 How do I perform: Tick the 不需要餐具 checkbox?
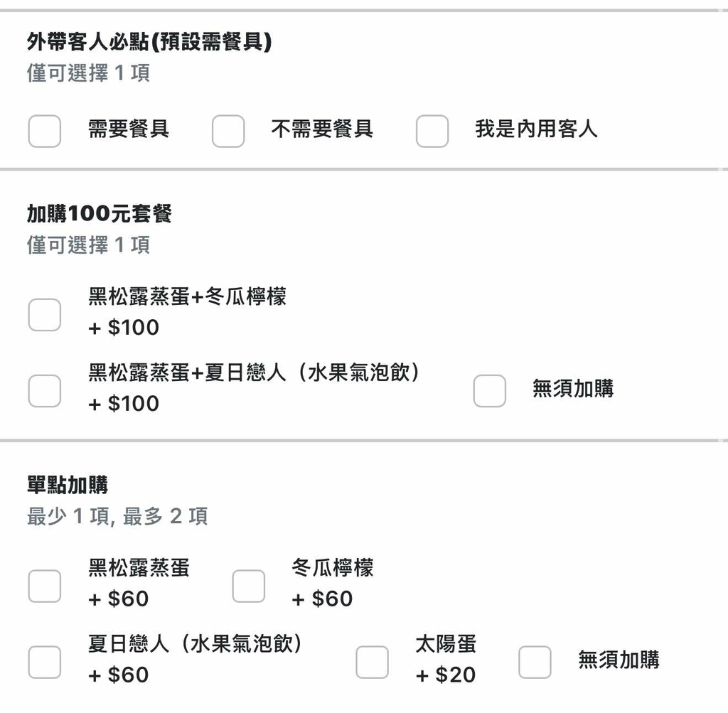pos(228,131)
